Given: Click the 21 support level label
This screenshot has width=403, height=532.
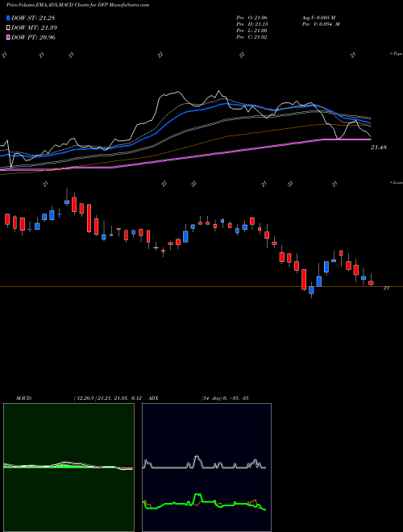Looking at the screenshot, I should (x=386, y=288).
